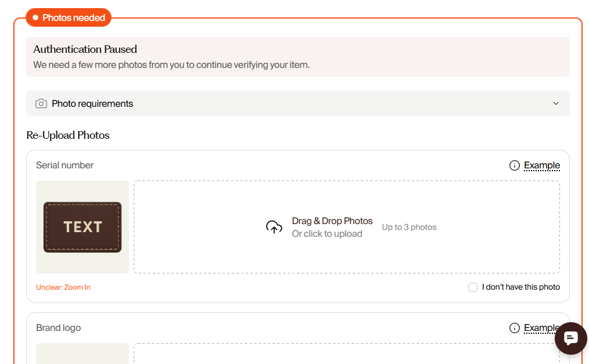
Task: Click the upload cloud icon for Serial number
Action: click(274, 227)
